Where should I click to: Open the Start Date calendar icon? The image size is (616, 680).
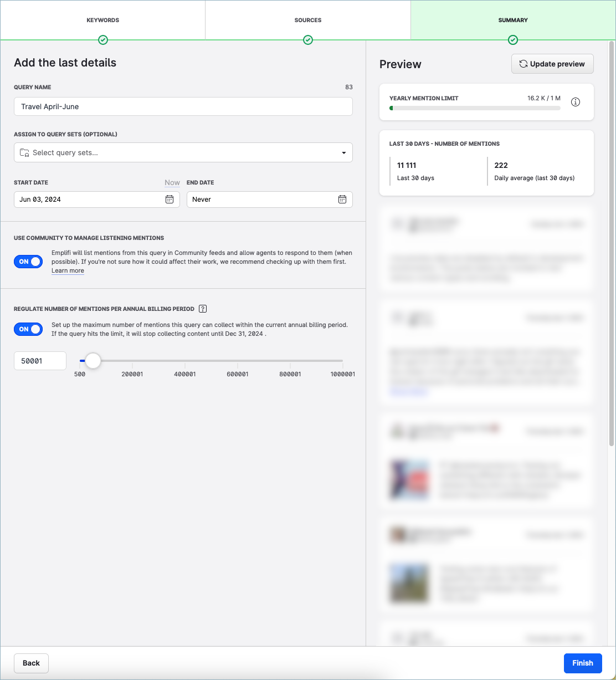170,200
